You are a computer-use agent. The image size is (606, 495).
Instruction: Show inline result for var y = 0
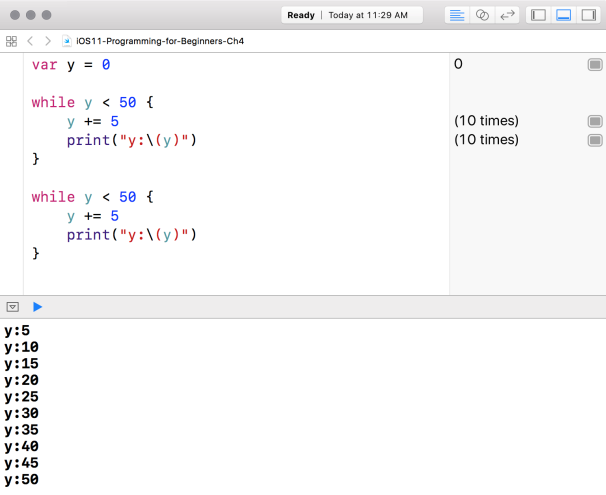595,64
